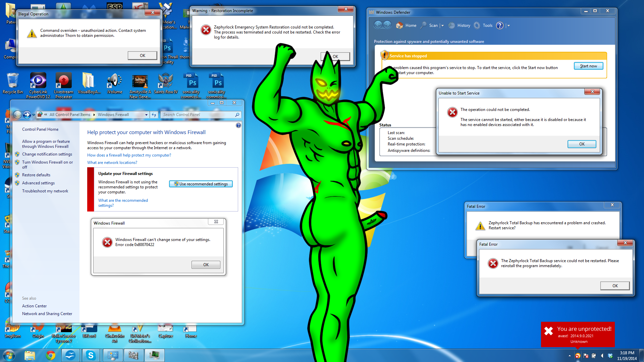Image resolution: width=644 pixels, height=362 pixels.
Task: Expand Control Panel address bar dropdown
Action: pyautogui.click(x=146, y=115)
